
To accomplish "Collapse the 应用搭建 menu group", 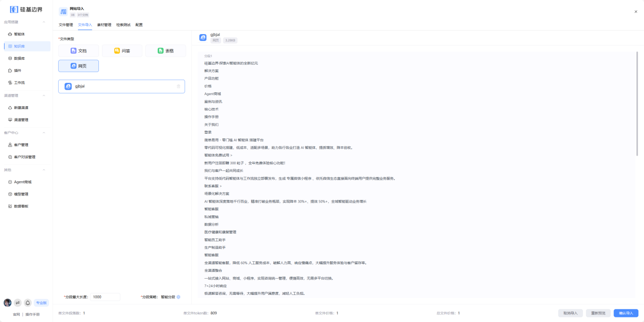I will (44, 22).
